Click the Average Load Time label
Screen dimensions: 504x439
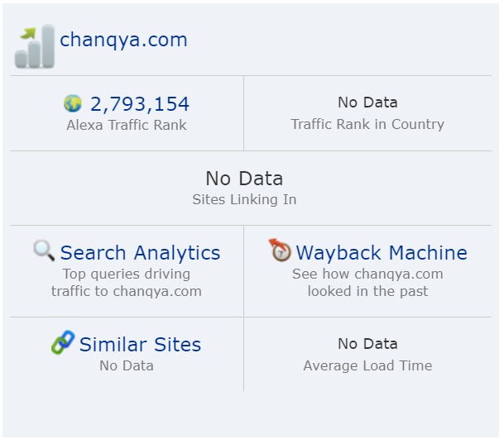click(367, 365)
